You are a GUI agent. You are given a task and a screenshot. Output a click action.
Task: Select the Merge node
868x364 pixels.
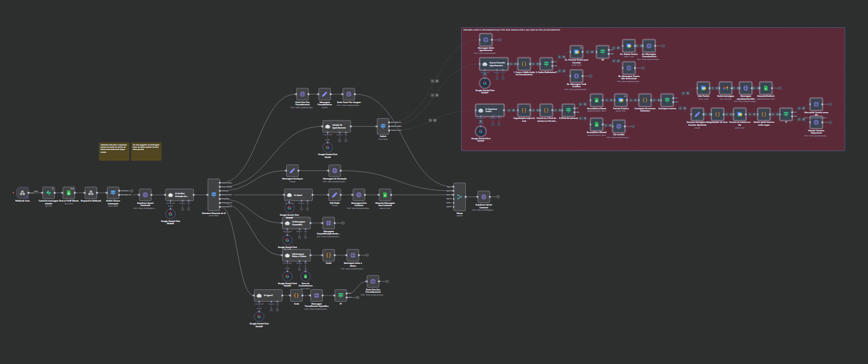click(459, 196)
